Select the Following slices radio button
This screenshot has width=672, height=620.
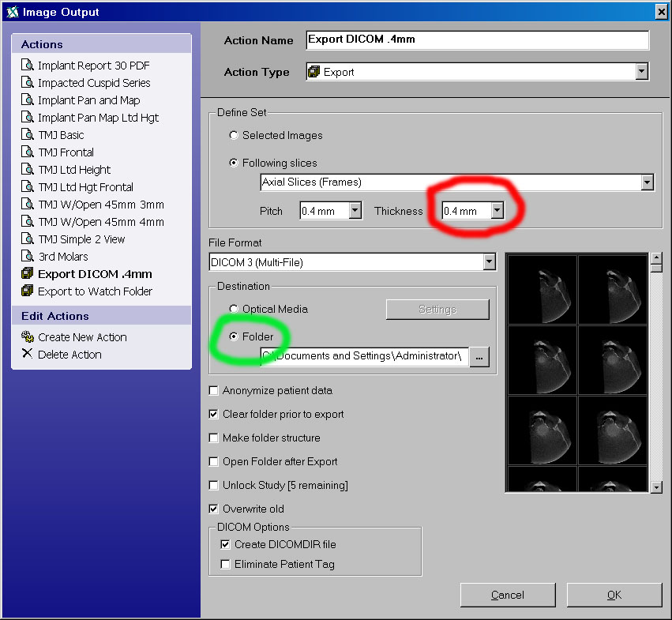click(234, 163)
